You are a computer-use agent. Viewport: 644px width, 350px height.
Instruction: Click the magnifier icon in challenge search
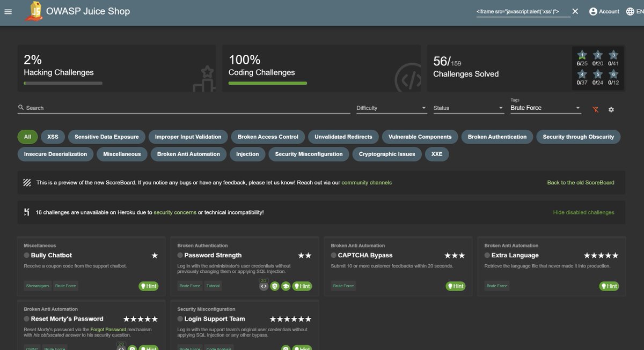point(21,108)
